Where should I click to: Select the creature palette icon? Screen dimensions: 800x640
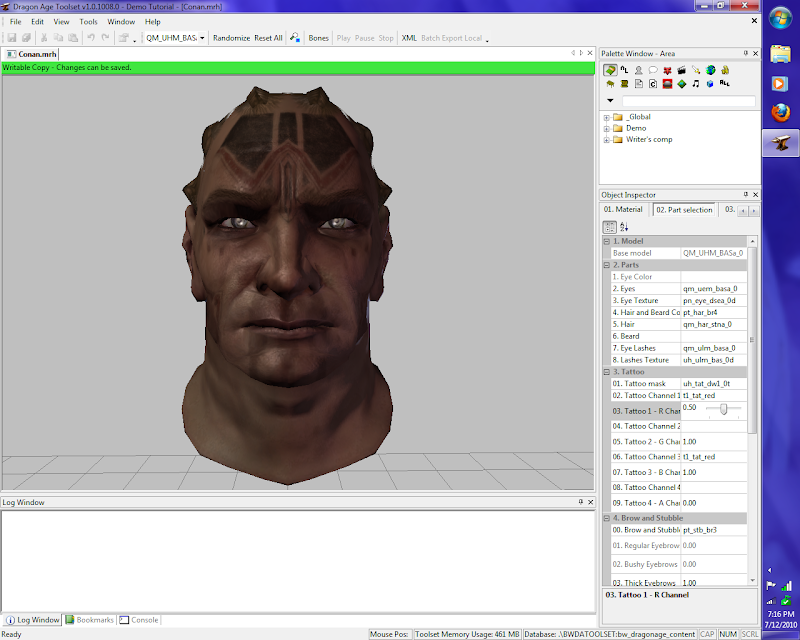[638, 70]
